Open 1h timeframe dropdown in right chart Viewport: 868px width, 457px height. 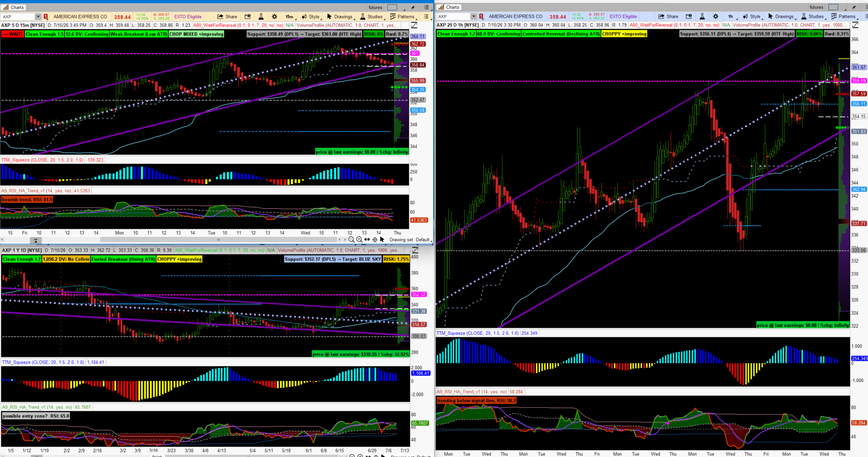coord(732,16)
